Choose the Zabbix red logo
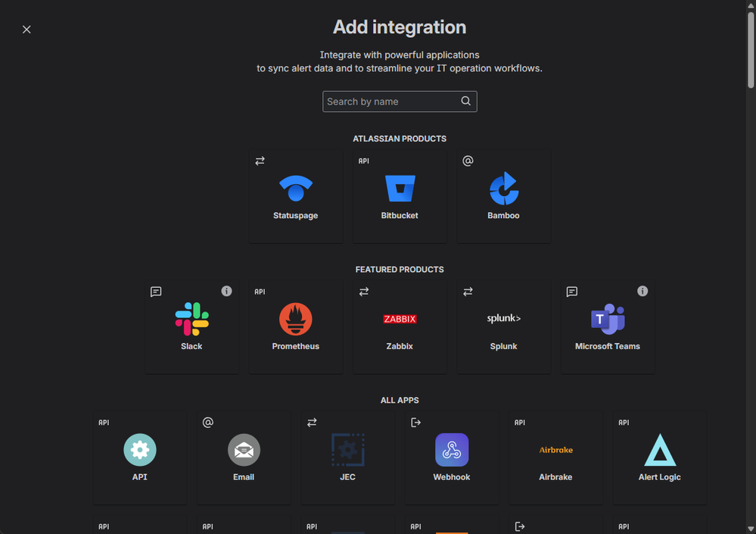The width and height of the screenshot is (756, 534). [x=400, y=319]
